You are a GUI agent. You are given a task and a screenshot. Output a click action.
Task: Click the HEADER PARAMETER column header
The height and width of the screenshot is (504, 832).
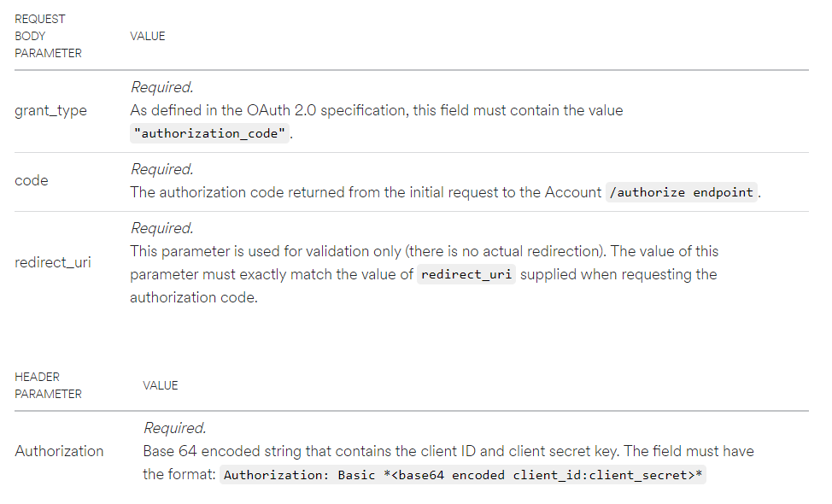click(48, 385)
